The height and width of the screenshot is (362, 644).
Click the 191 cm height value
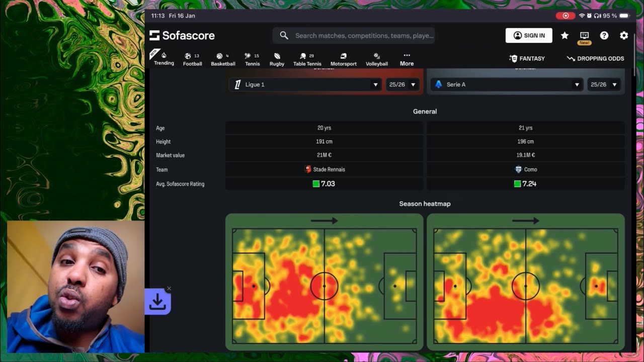pos(324,142)
